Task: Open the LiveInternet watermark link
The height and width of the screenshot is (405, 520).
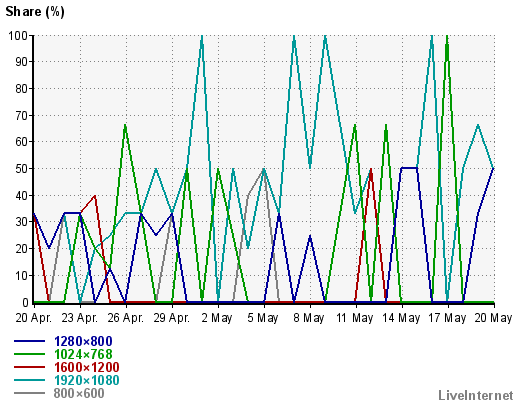Action: coord(476,395)
